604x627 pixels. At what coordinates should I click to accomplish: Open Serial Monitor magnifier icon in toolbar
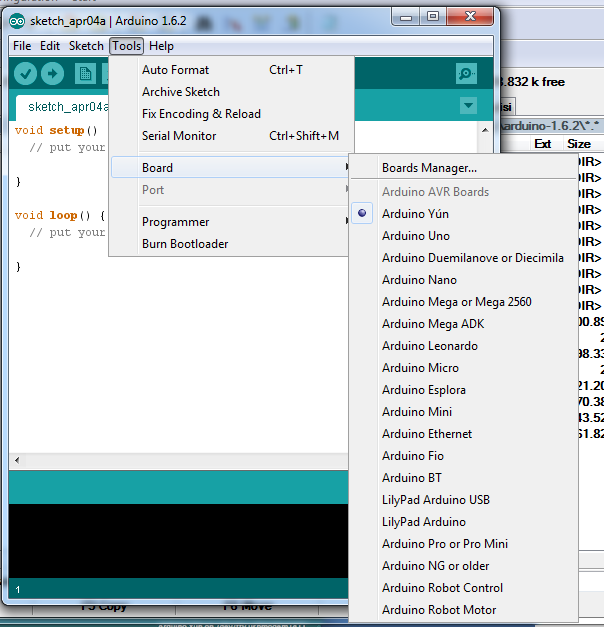(x=466, y=73)
